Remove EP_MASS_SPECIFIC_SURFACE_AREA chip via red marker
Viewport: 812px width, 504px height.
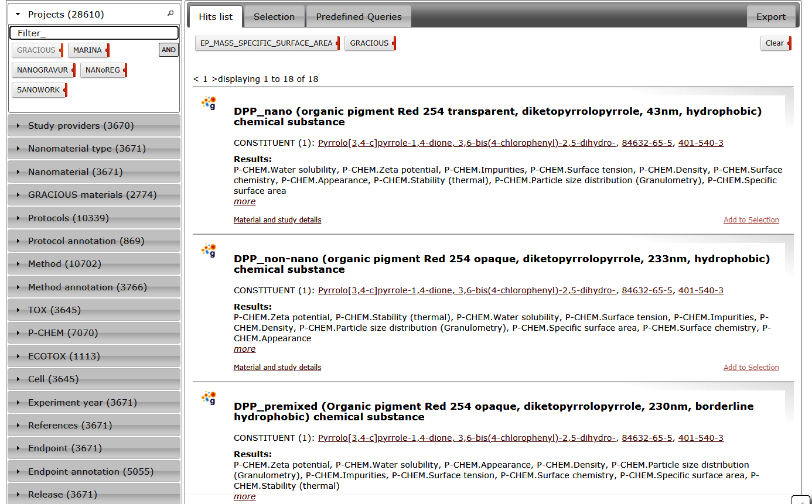pyautogui.click(x=337, y=43)
